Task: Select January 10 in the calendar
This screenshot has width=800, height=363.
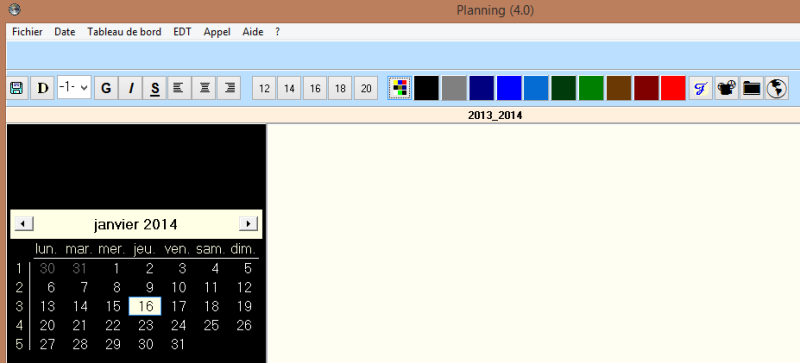Action: (x=179, y=287)
